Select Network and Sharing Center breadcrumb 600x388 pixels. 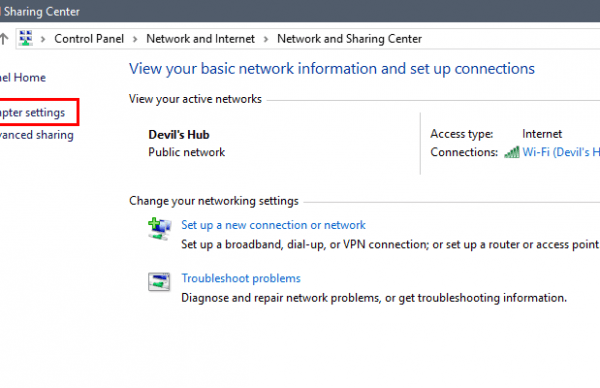[x=349, y=39]
